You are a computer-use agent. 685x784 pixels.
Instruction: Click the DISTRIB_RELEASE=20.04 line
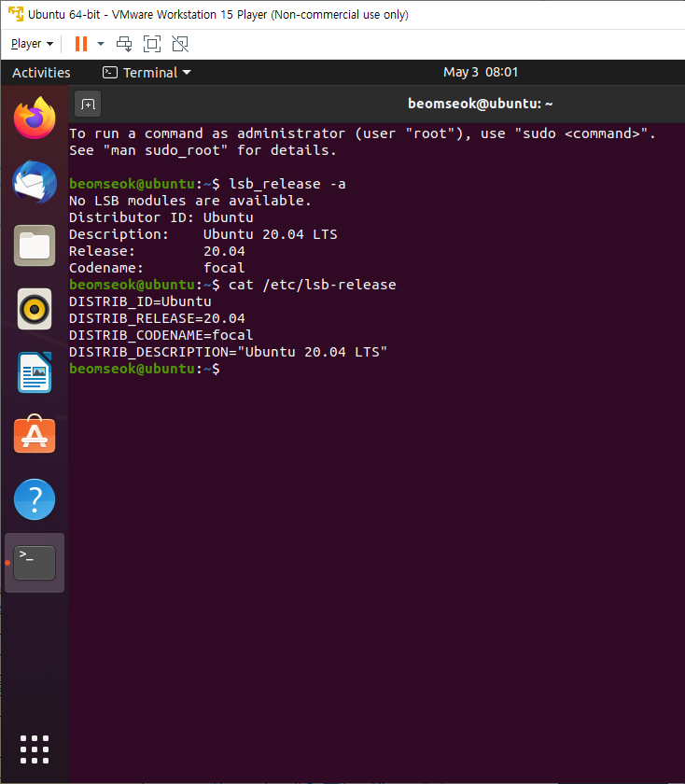[157, 318]
